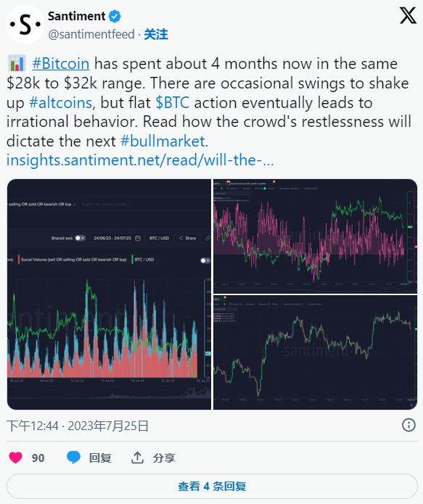Screen dimensions: 423x504
Task: Like the tweet with heart icon
Action: (x=15, y=457)
